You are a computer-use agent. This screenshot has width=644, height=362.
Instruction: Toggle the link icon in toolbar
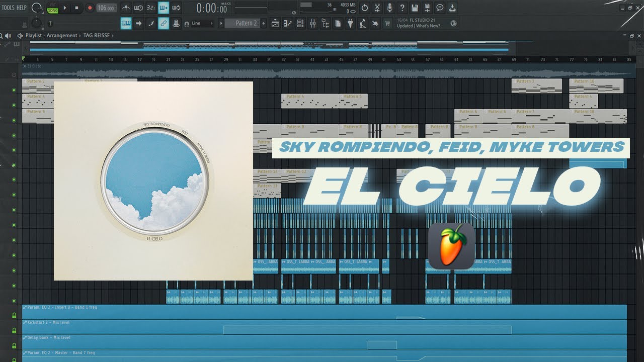164,23
